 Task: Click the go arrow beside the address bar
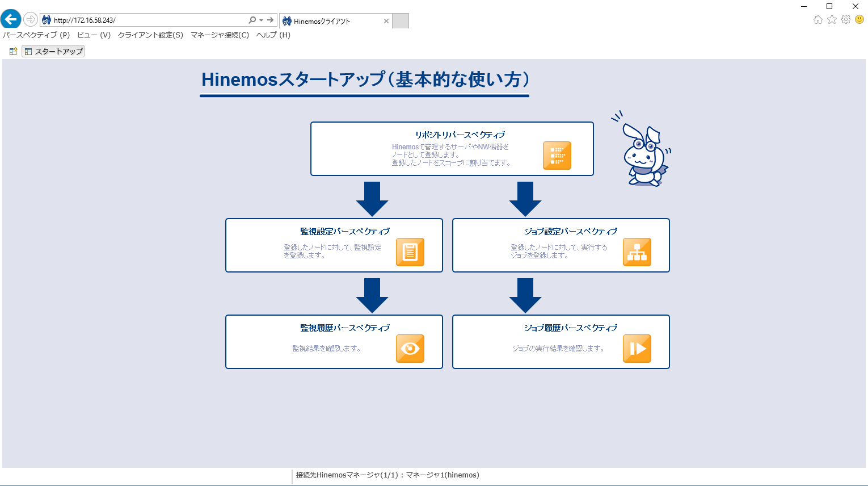(271, 20)
